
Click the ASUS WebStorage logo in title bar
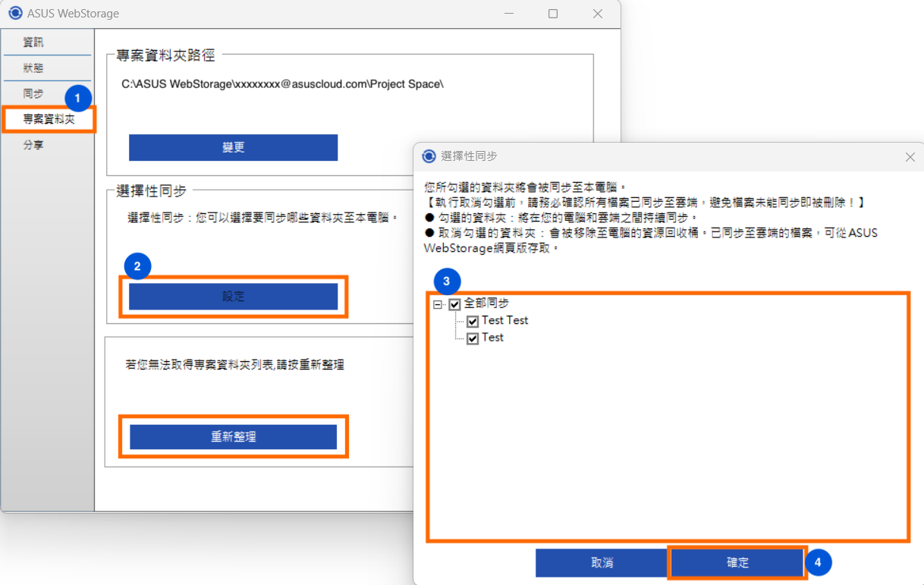click(x=14, y=14)
